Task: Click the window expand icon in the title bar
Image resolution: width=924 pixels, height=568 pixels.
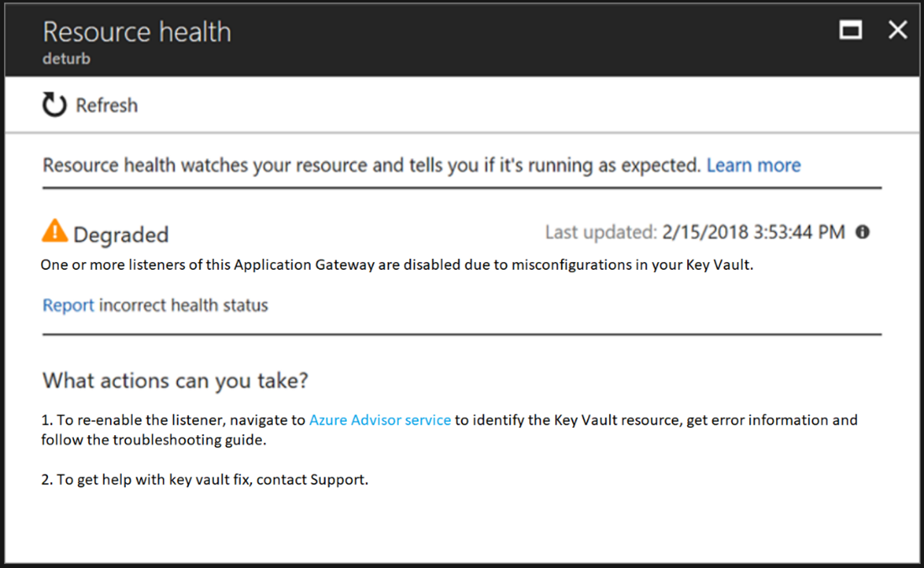Action: pyautogui.click(x=849, y=29)
